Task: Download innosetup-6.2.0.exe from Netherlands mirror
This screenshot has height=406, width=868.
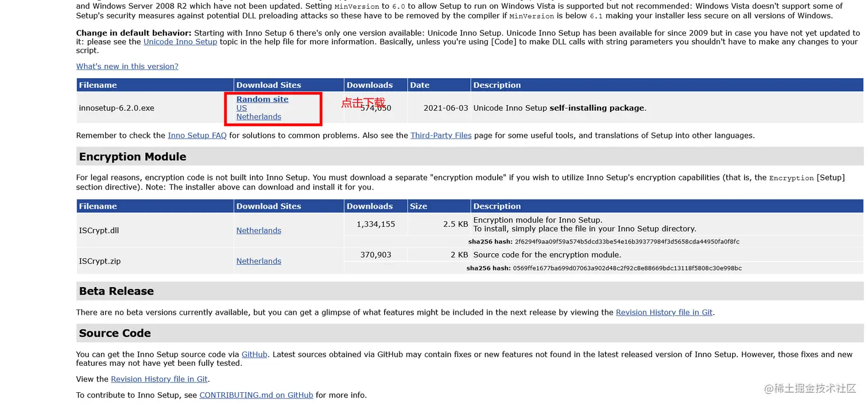Action: pyautogui.click(x=259, y=117)
